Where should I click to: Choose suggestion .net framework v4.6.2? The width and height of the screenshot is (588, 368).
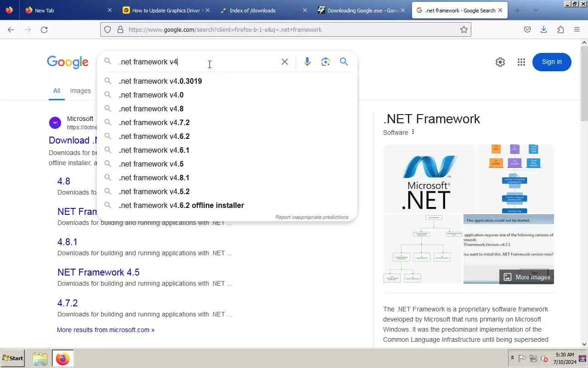pos(227,136)
